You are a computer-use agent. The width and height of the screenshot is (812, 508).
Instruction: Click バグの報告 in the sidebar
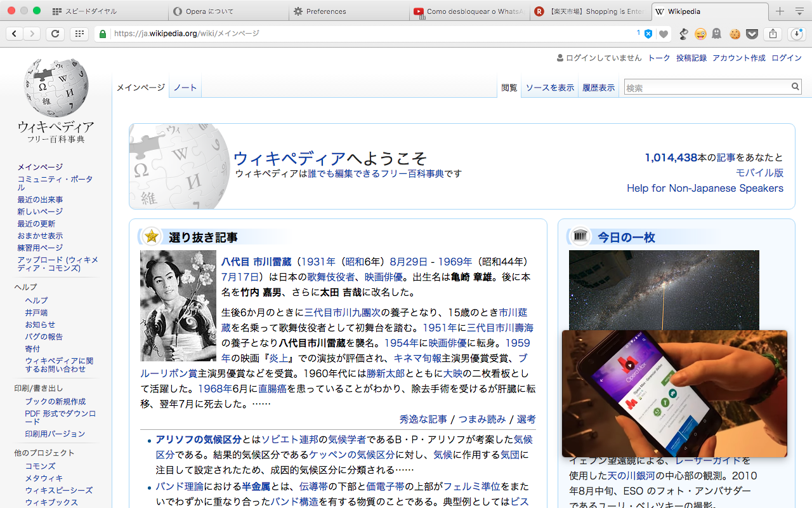point(44,337)
